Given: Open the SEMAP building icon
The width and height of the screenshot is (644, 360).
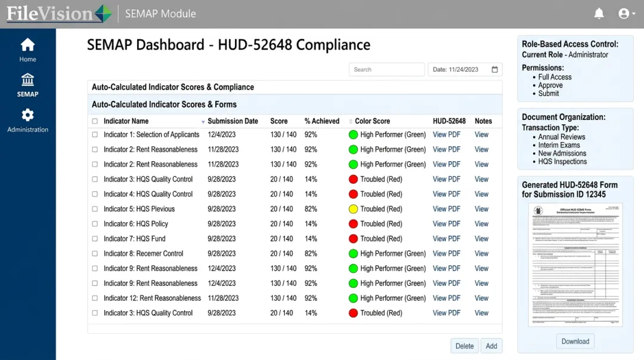Looking at the screenshot, I should [x=27, y=79].
